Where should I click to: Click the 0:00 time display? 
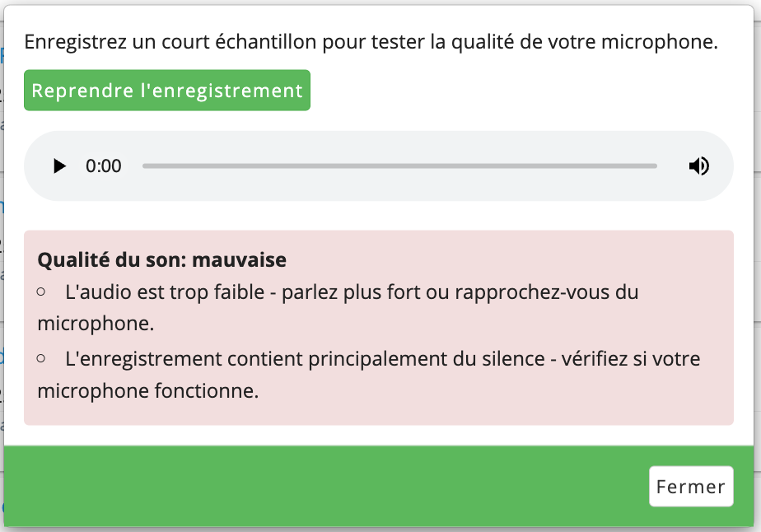click(104, 166)
